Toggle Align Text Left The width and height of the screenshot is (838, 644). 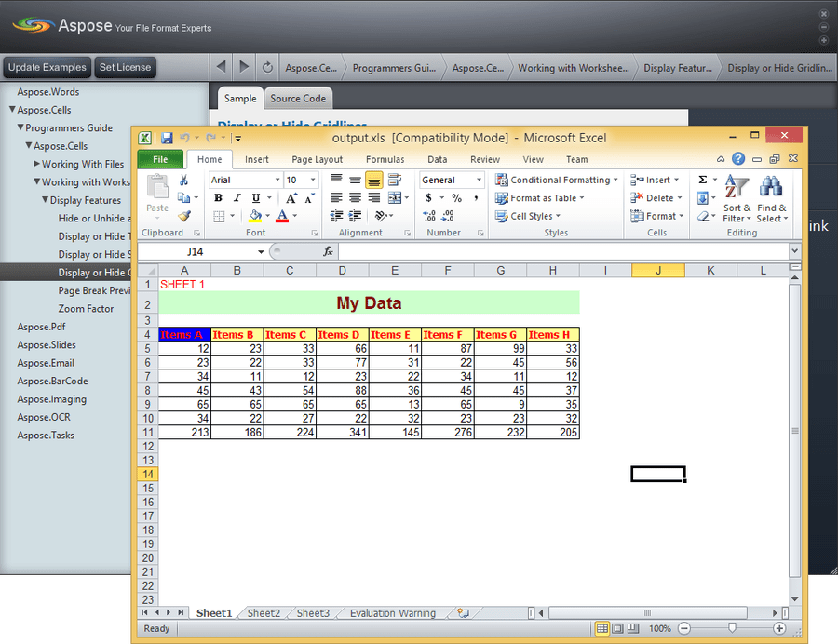tap(336, 197)
